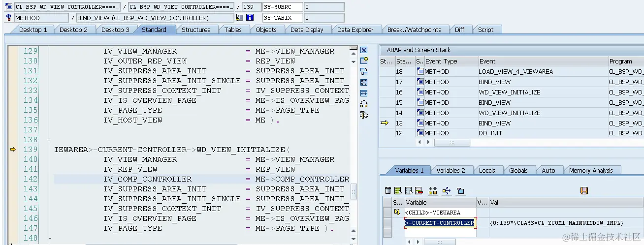Screen dimensions: 644x245
Task: Open the Objects tab
Action: point(266,30)
